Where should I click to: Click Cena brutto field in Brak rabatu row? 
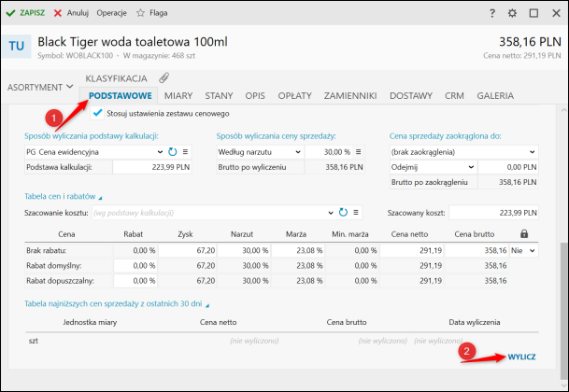coord(477,250)
